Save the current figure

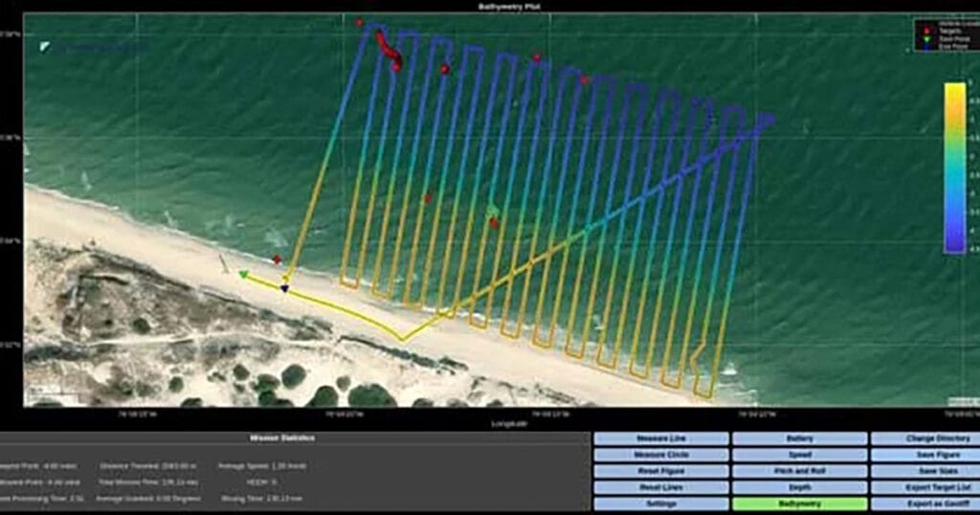click(x=924, y=455)
